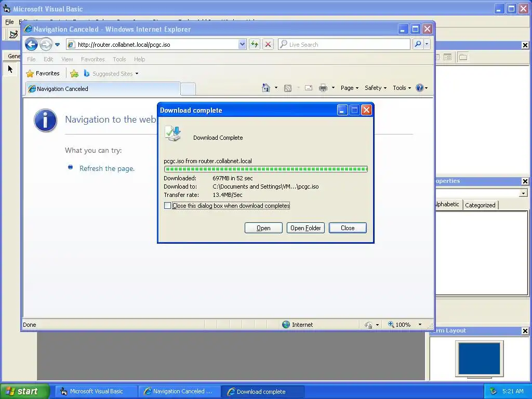Image resolution: width=532 pixels, height=399 pixels.
Task: Click the RSS feeds icon
Action: click(x=288, y=88)
